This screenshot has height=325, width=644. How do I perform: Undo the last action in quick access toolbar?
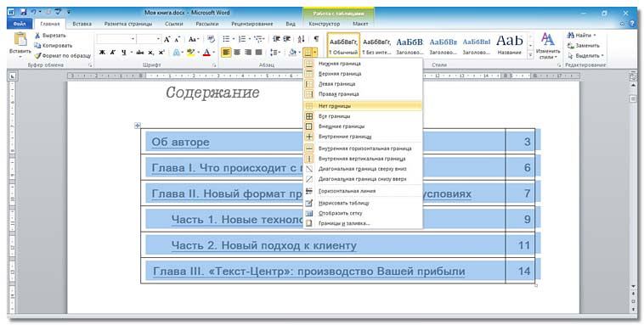point(34,13)
